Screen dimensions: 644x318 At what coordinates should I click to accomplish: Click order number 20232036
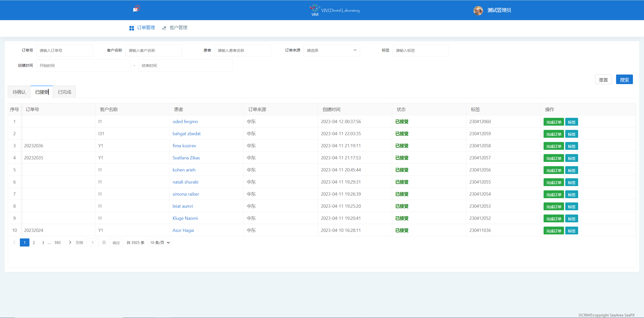coord(34,146)
